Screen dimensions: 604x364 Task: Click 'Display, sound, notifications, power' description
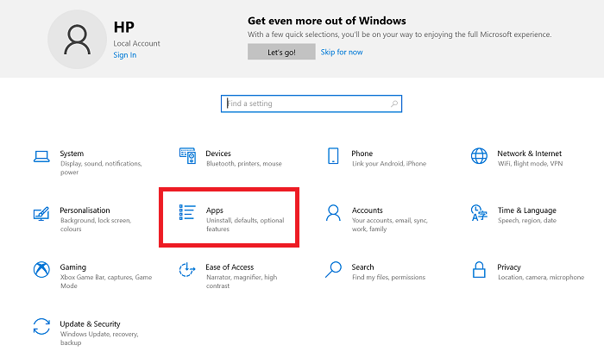[x=101, y=168]
